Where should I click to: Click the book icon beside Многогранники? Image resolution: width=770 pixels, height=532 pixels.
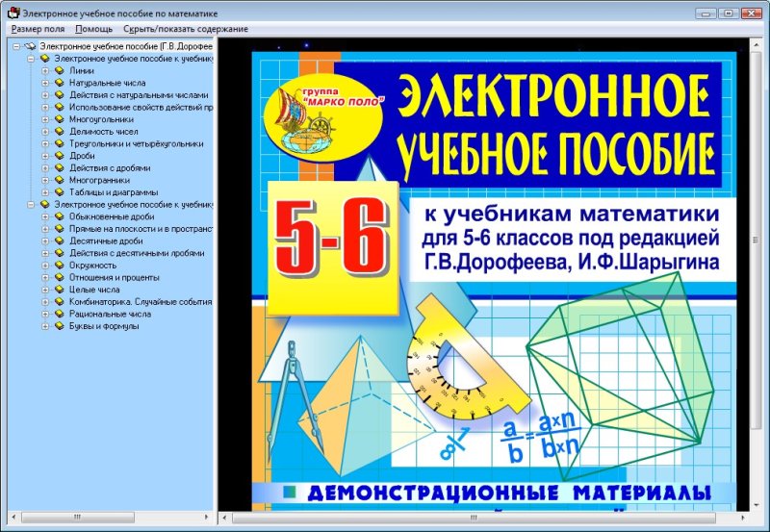(x=60, y=180)
